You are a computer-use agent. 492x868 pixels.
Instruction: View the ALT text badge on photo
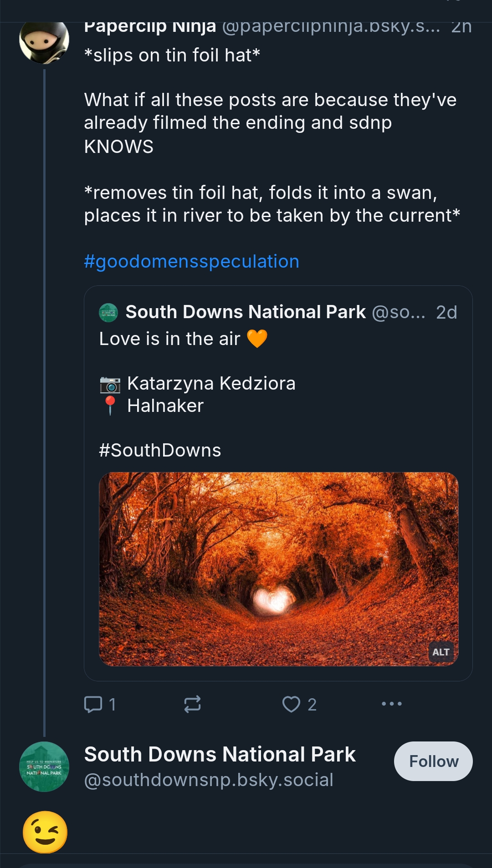pos(441,652)
